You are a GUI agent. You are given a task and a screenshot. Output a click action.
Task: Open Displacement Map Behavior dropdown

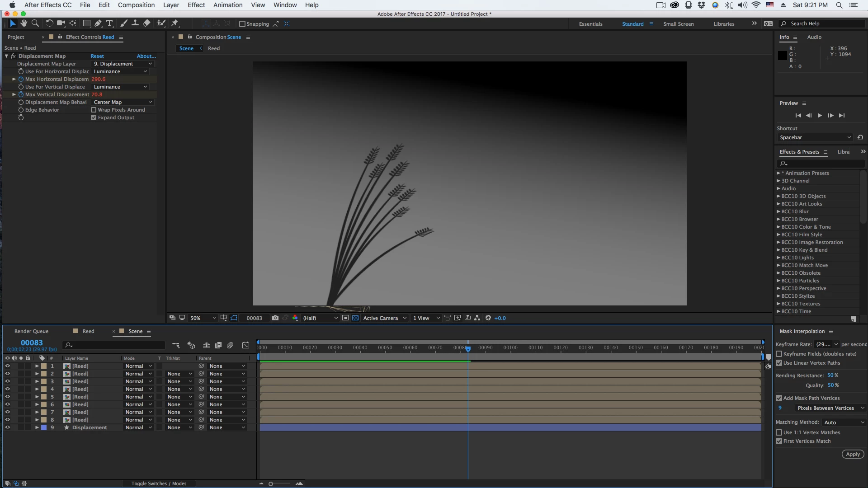pyautogui.click(x=123, y=102)
